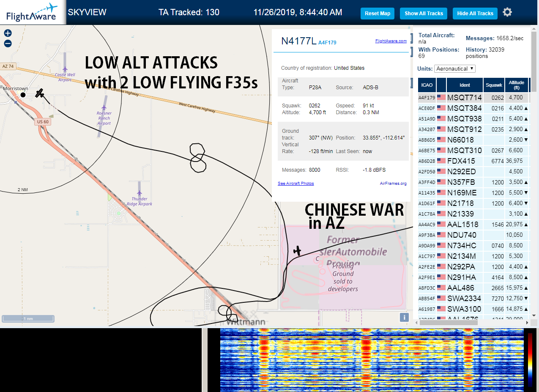Click the TA Tracked: 130 header text
The width and height of the screenshot is (539, 392).
pyautogui.click(x=189, y=12)
